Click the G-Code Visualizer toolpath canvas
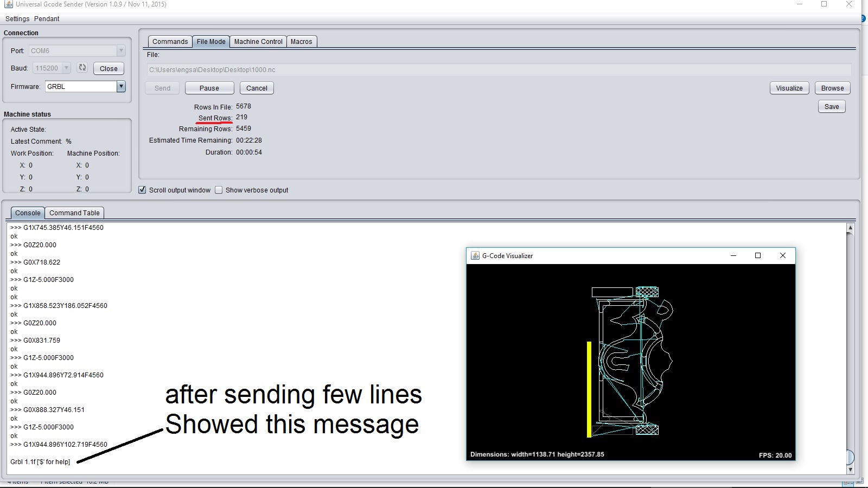Screen dimensions: 868x488 (x=631, y=362)
